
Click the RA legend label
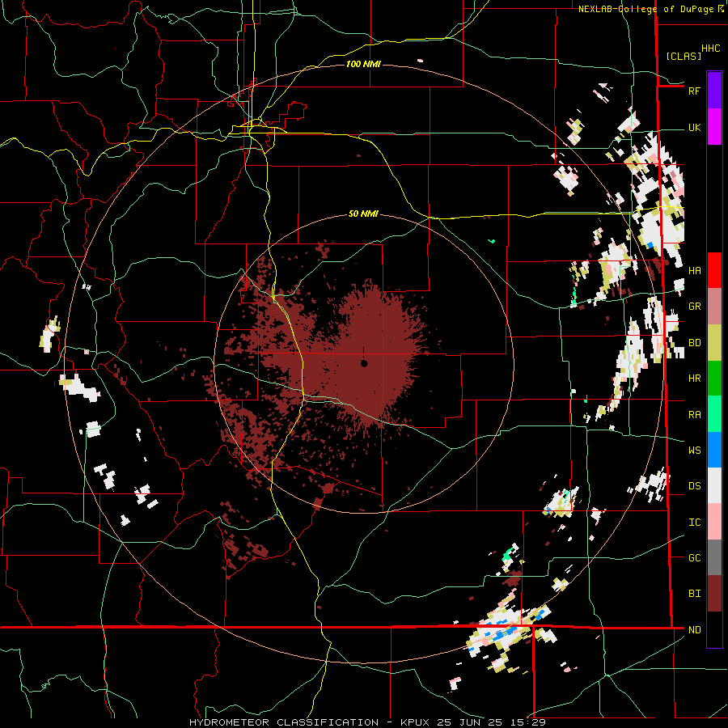[x=694, y=415]
